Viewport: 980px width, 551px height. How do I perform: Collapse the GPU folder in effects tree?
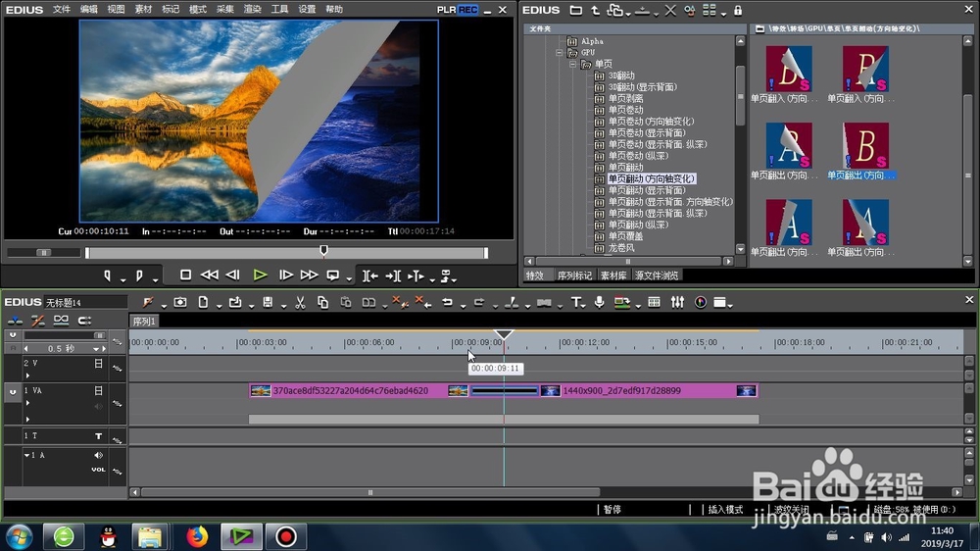(560, 53)
